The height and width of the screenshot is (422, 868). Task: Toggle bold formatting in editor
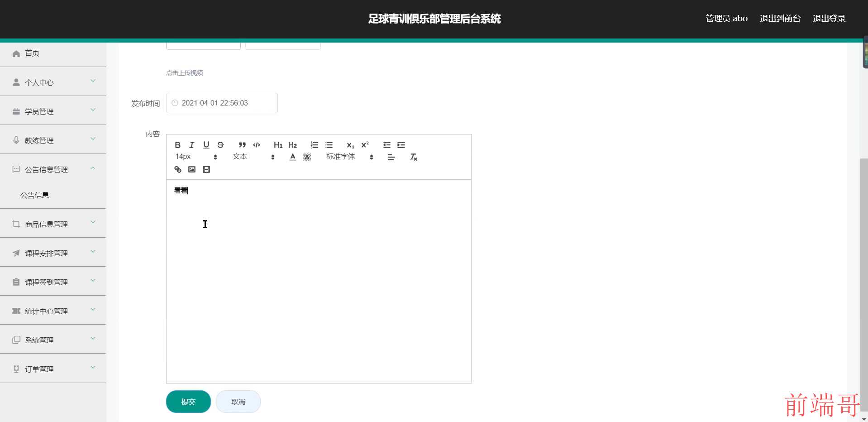[x=178, y=145]
